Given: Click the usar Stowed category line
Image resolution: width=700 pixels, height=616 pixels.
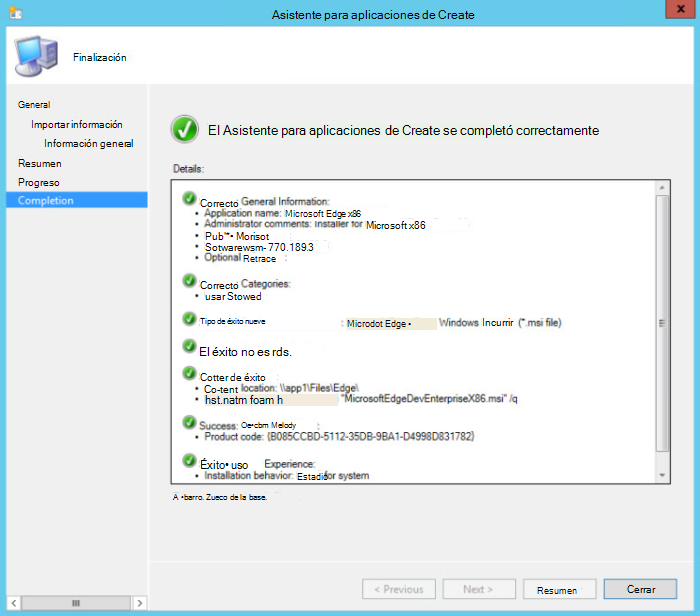Looking at the screenshot, I should click(233, 296).
